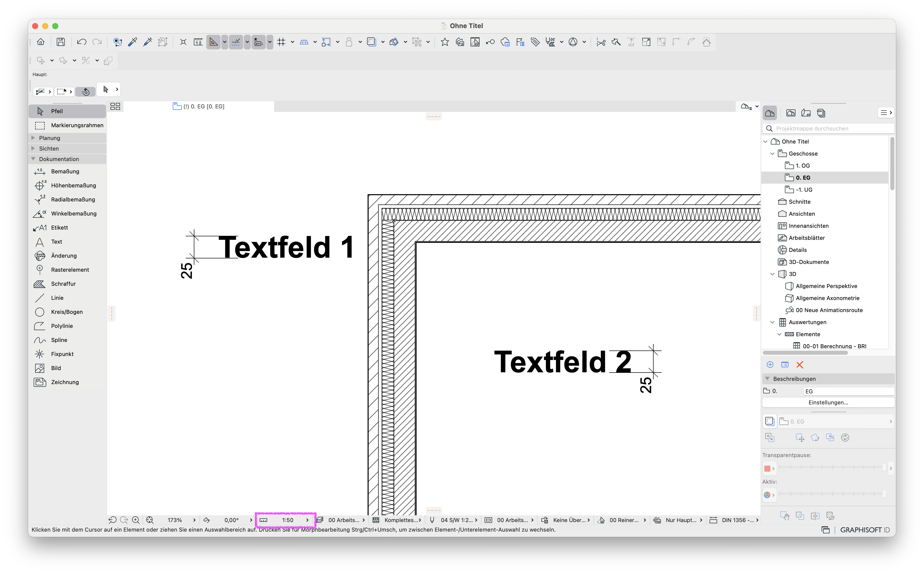This screenshot has width=924, height=574.
Task: Click the Undo arrow icon
Action: (81, 42)
